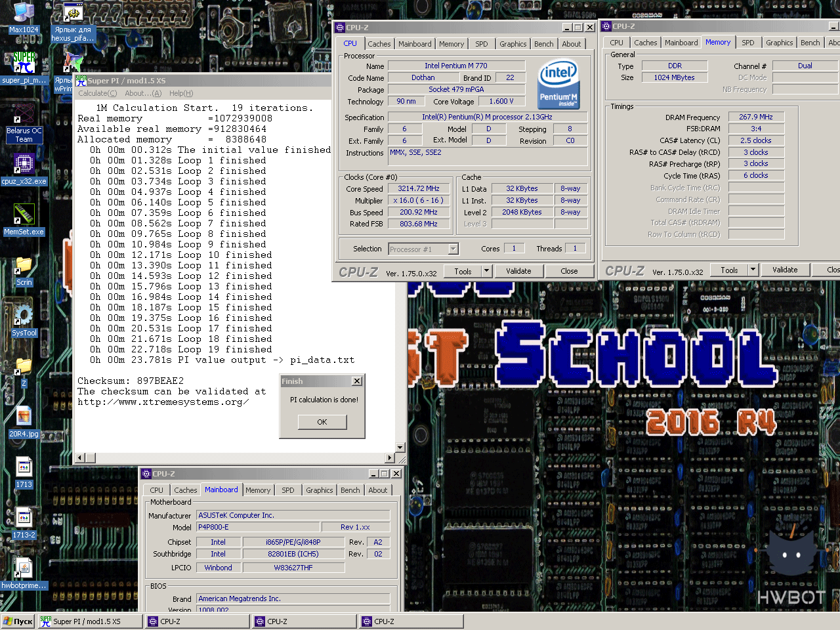Click the Super PI title bar icon

pyautogui.click(x=81, y=81)
